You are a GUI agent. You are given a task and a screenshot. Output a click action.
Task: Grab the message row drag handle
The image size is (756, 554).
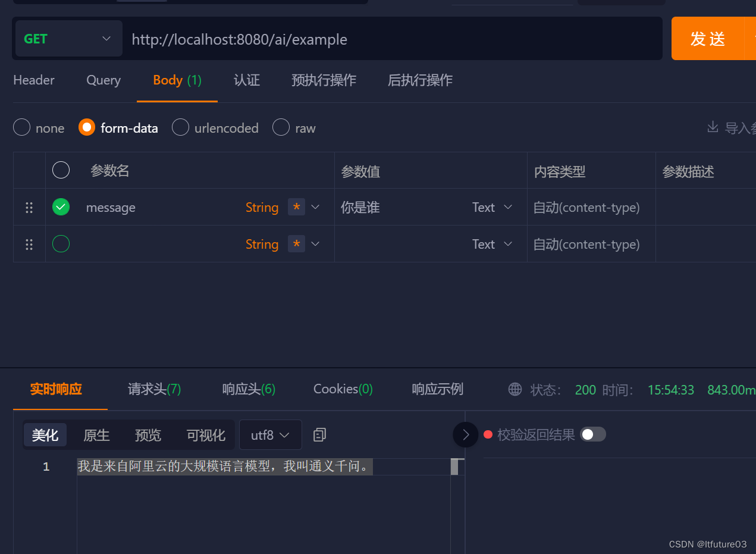pyautogui.click(x=29, y=208)
